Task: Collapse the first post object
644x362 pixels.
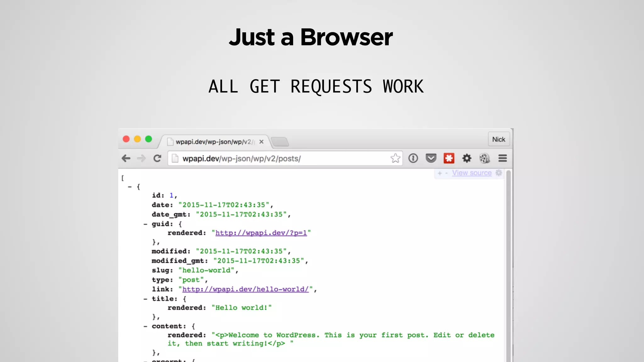Action: coord(130,187)
